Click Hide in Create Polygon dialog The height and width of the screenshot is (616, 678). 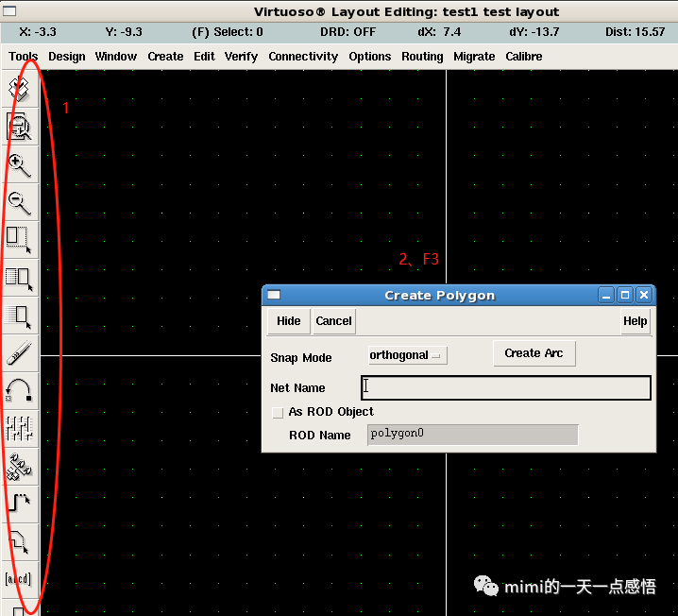point(288,321)
